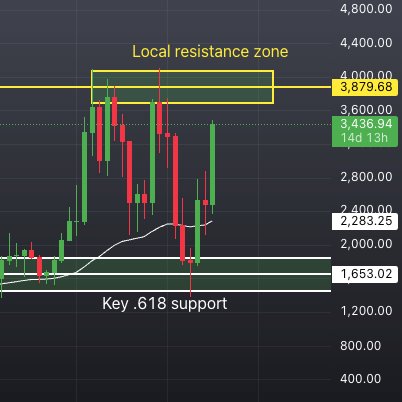Click the yellow 3,879.68 price label
402x402 pixels.
pyautogui.click(x=365, y=88)
